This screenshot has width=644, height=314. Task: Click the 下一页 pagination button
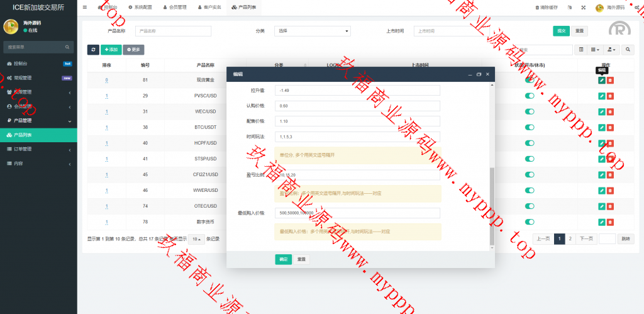586,238
